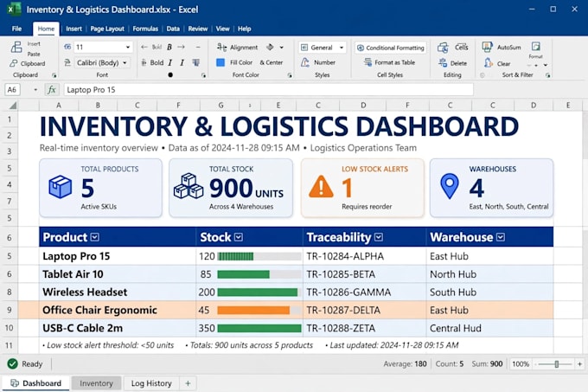Open the Warehouse column filter dropdown
The width and height of the screenshot is (588, 392).
[x=501, y=237]
